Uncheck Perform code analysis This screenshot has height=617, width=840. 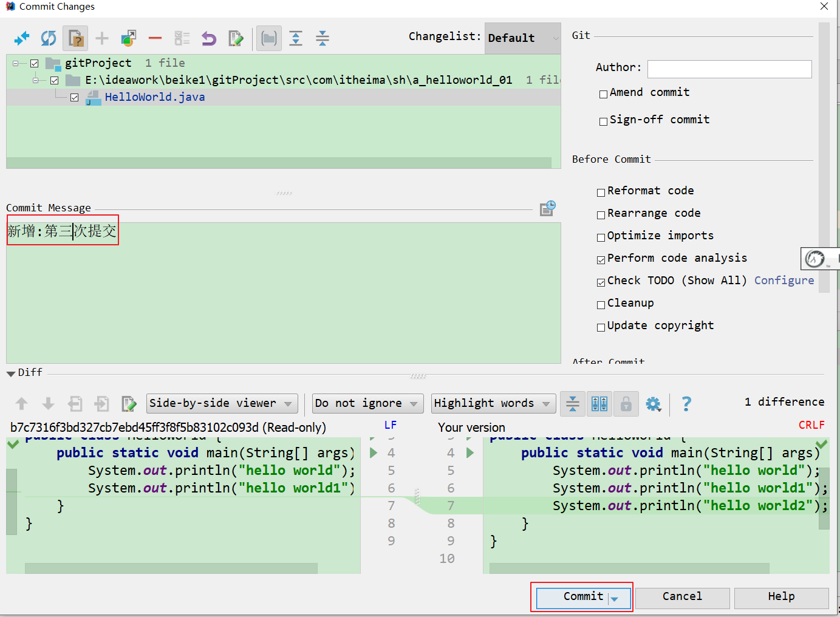(x=601, y=260)
